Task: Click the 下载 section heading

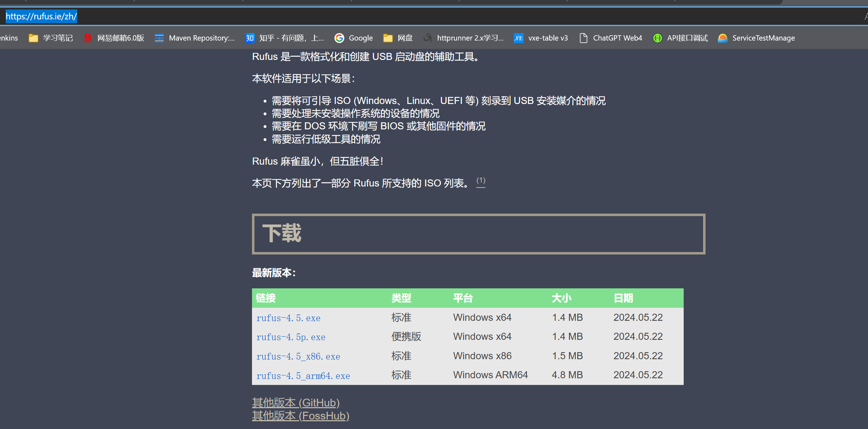Action: click(x=282, y=233)
